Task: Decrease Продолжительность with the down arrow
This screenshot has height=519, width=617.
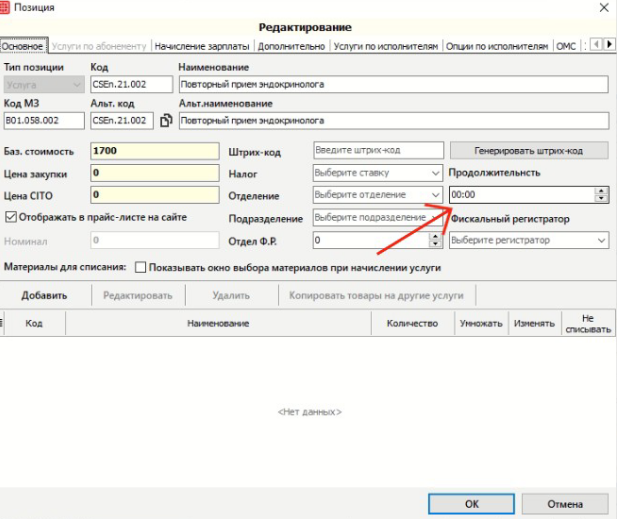Action: pos(601,198)
